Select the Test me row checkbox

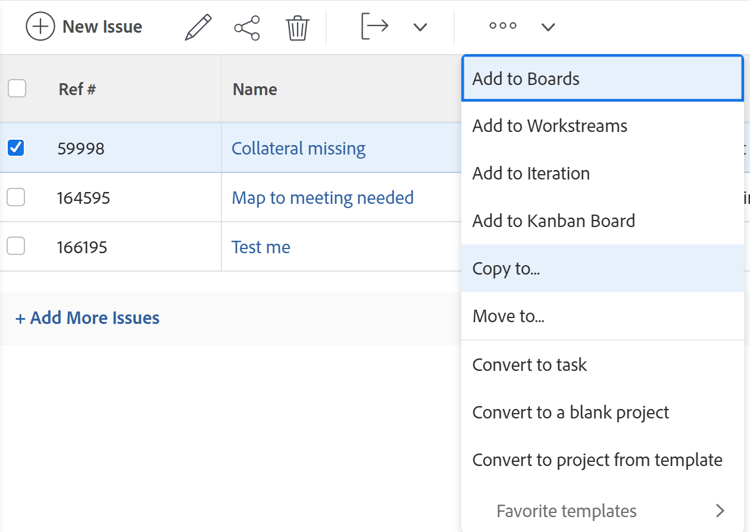(16, 246)
